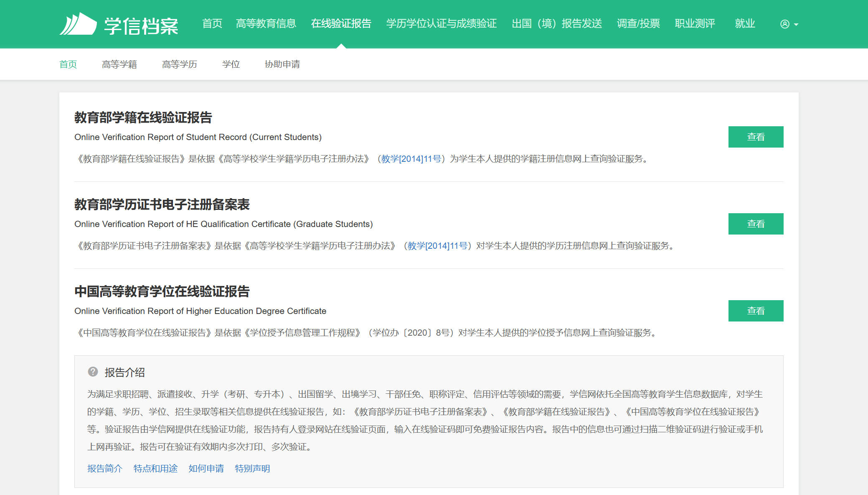Switch to the 高等学历 sub-tab
This screenshot has height=495, width=868.
click(x=179, y=64)
